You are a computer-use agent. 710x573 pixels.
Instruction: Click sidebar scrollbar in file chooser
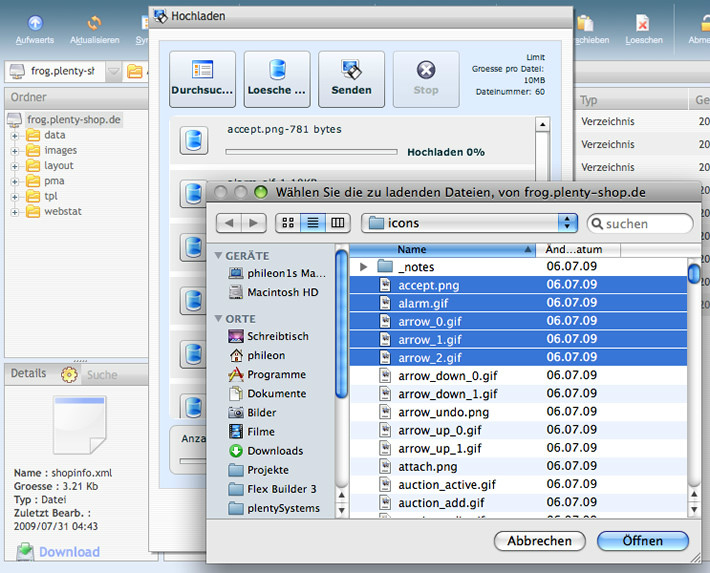[342, 324]
